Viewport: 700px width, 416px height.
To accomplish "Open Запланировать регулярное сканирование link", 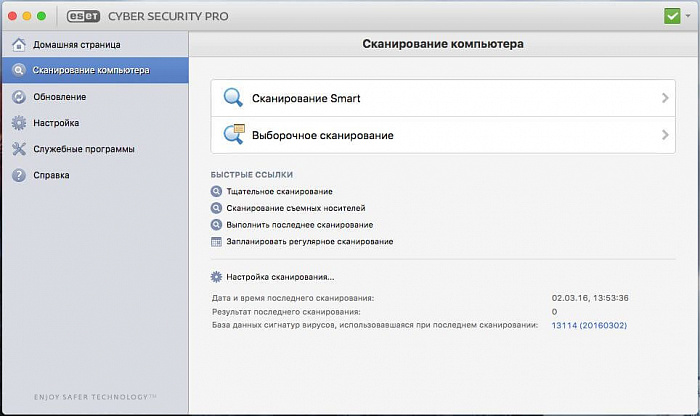I will coord(309,242).
